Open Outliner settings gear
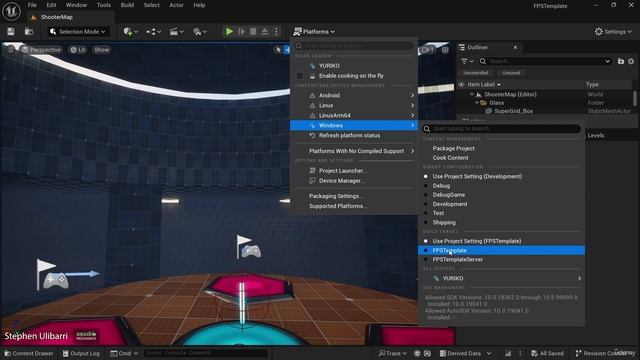640x360 pixels. tap(631, 61)
